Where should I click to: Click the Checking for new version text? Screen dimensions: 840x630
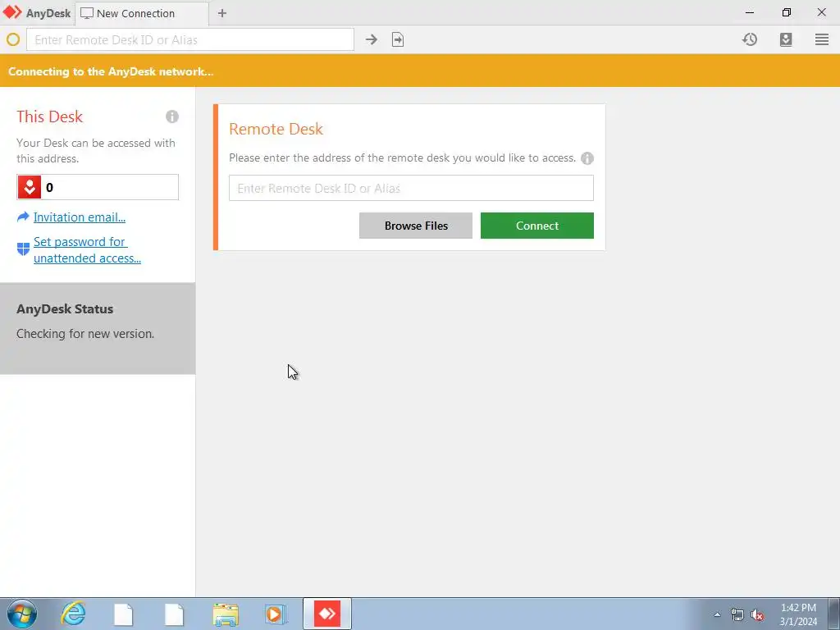(85, 334)
